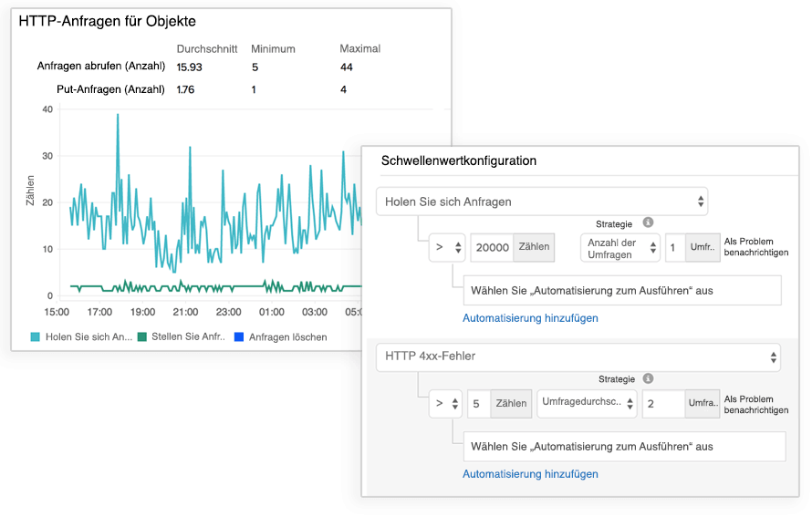Open the operator selector beside 20000

click(x=447, y=247)
